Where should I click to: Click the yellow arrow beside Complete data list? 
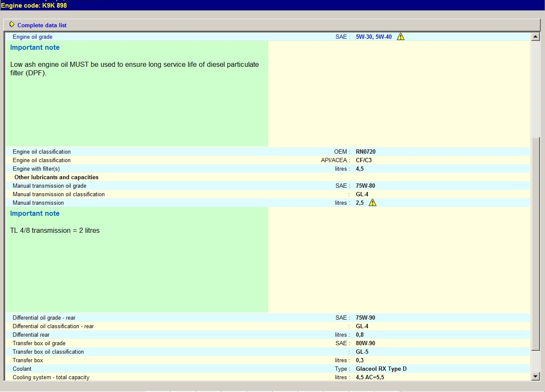click(12, 25)
